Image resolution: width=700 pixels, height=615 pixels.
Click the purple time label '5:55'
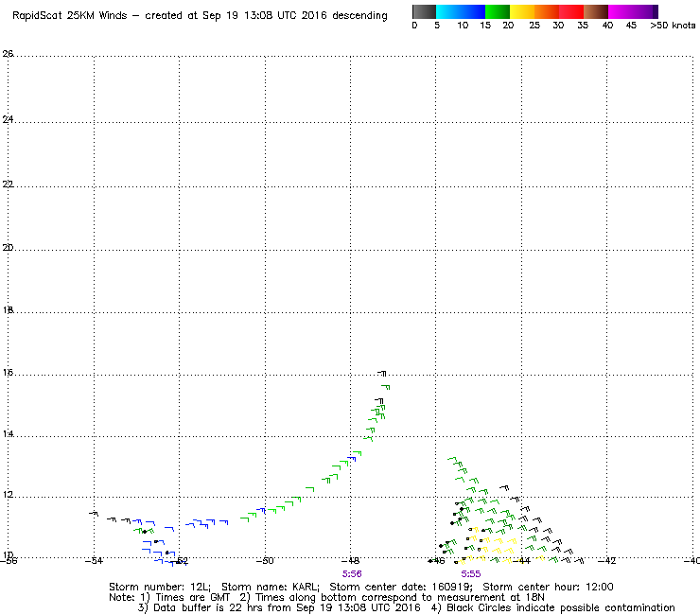[x=471, y=574]
